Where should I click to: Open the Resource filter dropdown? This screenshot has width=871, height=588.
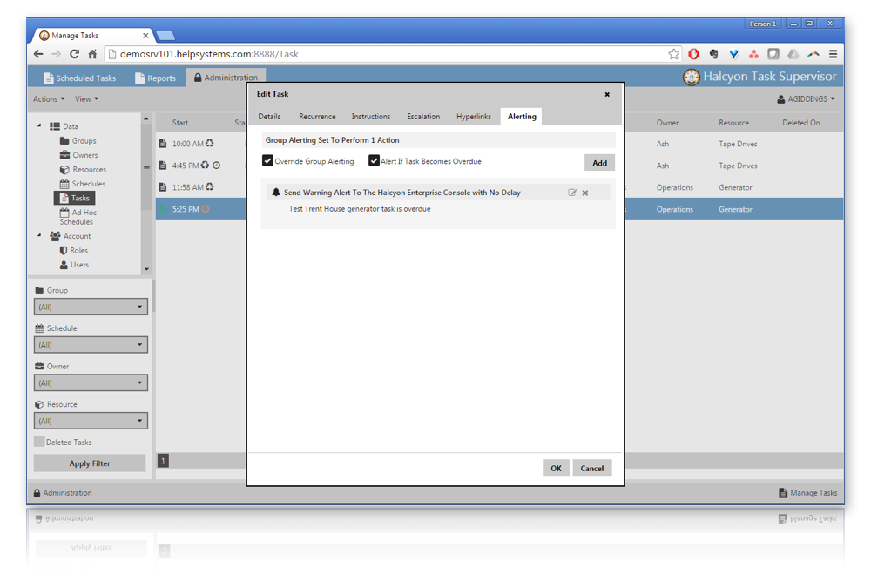(91, 421)
